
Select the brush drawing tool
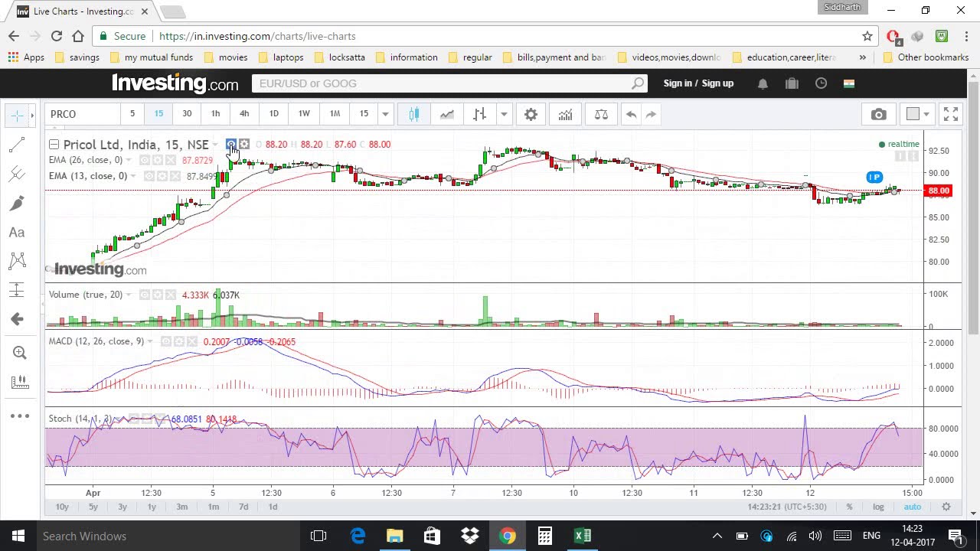pos(17,203)
